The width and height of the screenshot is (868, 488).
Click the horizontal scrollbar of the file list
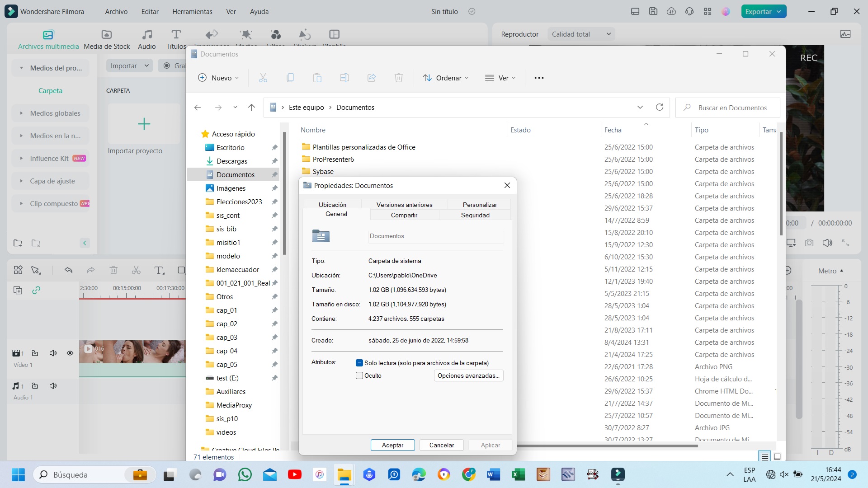tap(606, 446)
